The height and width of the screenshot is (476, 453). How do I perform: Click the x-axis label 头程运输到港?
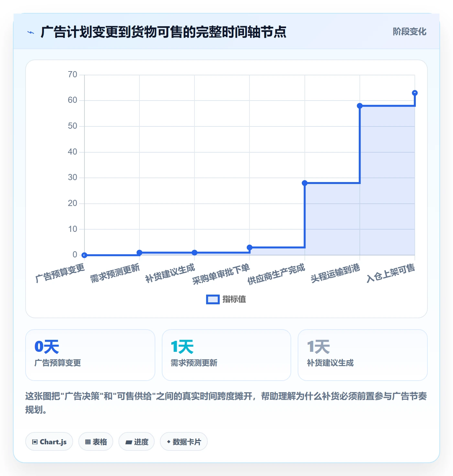(x=336, y=273)
